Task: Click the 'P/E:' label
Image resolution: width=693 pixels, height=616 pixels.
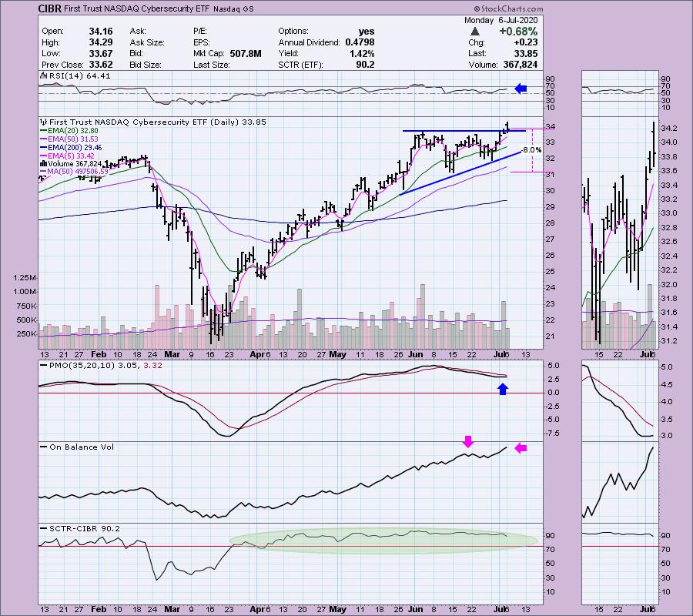Action: click(x=200, y=32)
